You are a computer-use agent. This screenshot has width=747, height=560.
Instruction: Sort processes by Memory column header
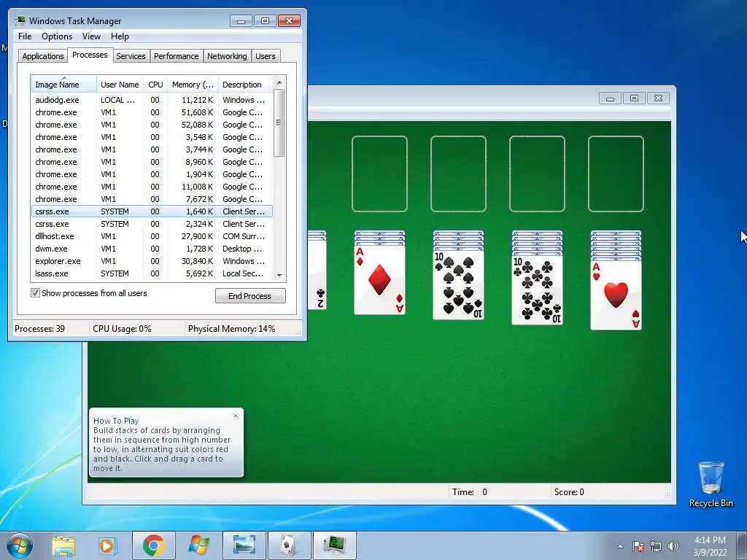coord(193,85)
